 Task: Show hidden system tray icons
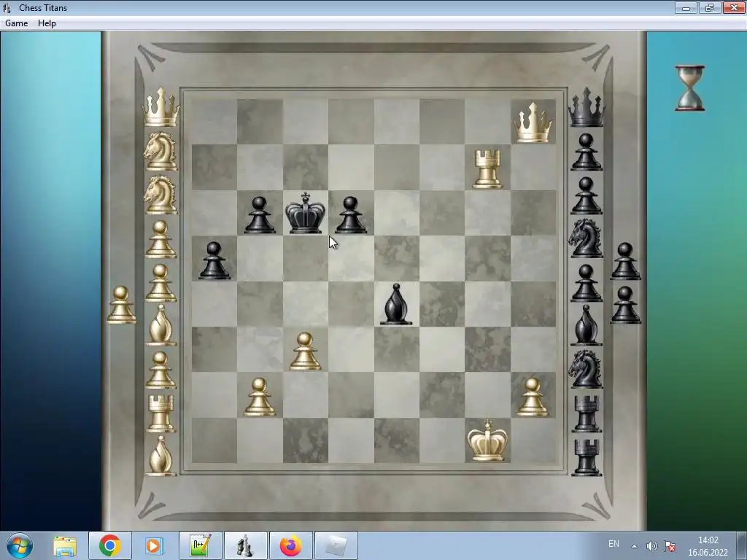[x=634, y=546]
